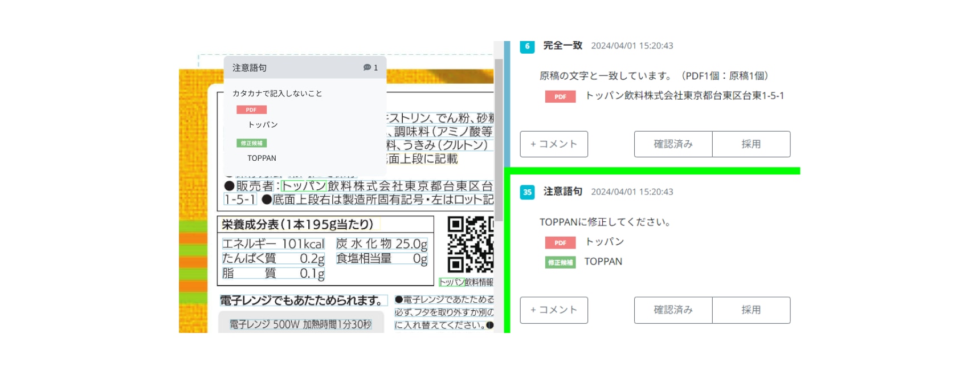
Task: Add a comment to the 完全一致 item
Action: click(x=554, y=144)
